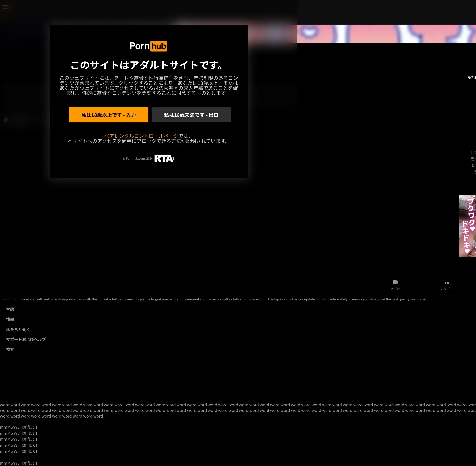Click the カテゴリ folder icon
Screen dimensions: 476x466
[x=446, y=282]
